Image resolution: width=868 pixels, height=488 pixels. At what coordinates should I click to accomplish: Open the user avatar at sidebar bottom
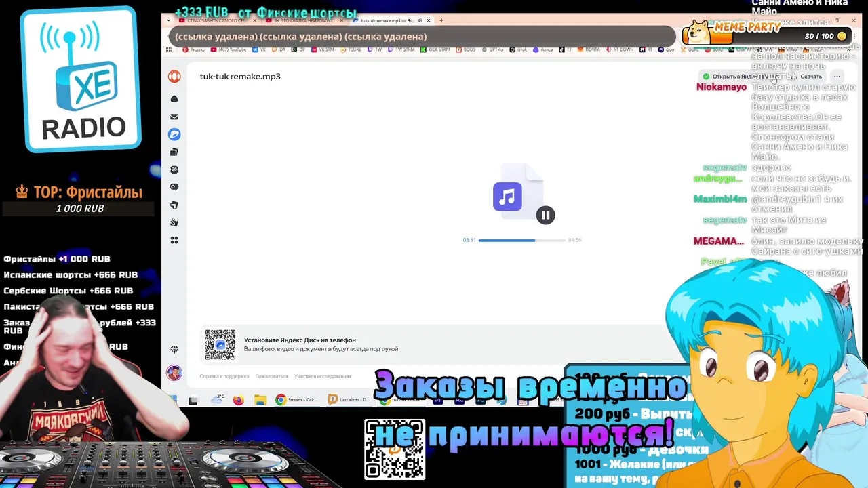pos(174,373)
